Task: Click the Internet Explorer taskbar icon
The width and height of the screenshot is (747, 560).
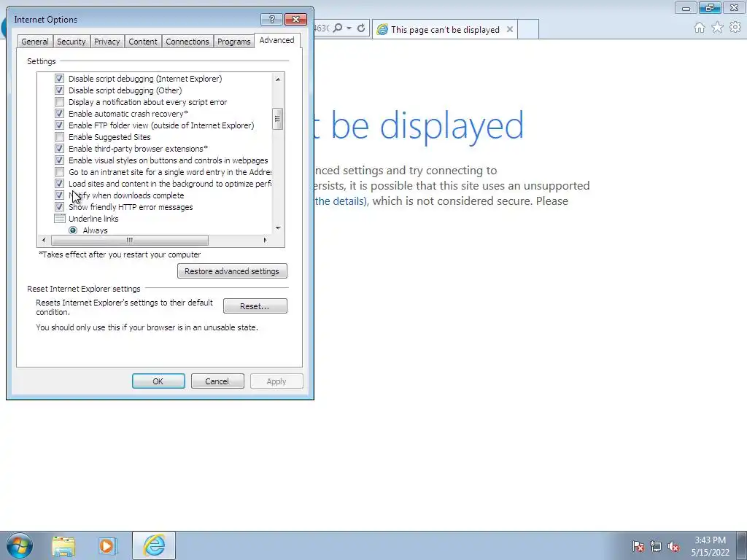Action: [154, 545]
